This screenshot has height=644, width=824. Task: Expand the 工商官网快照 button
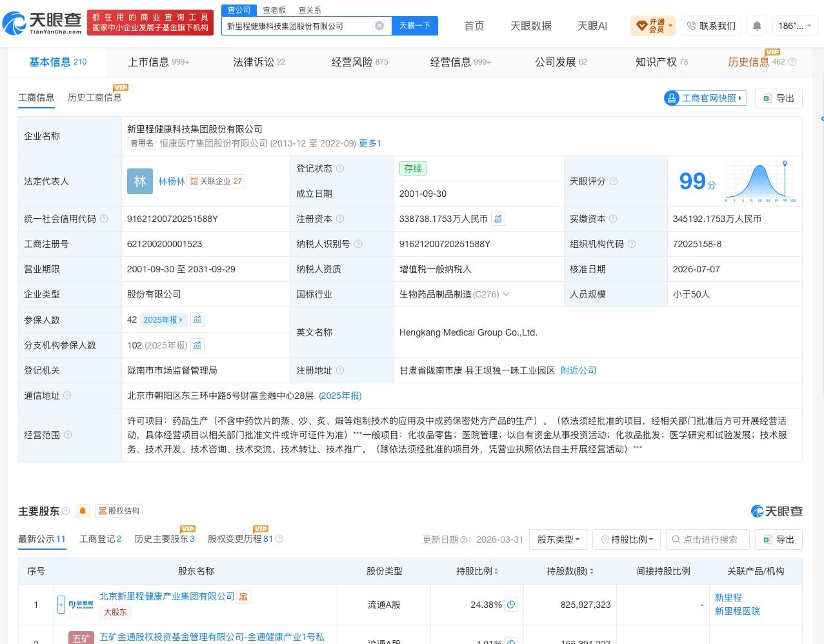[705, 98]
